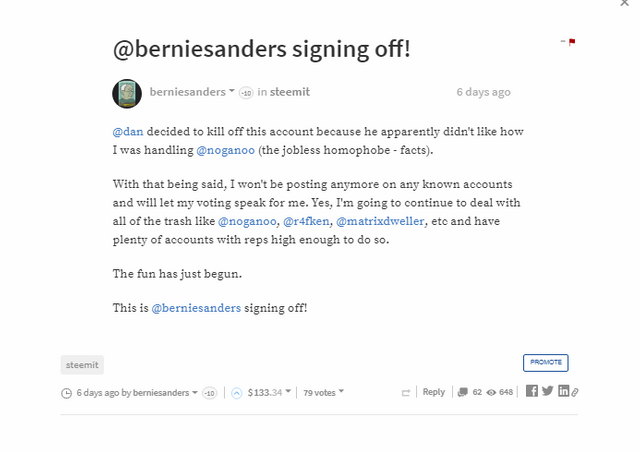Image resolution: width=640 pixels, height=451 pixels.
Task: Open the steemit category link in header
Action: coord(290,92)
